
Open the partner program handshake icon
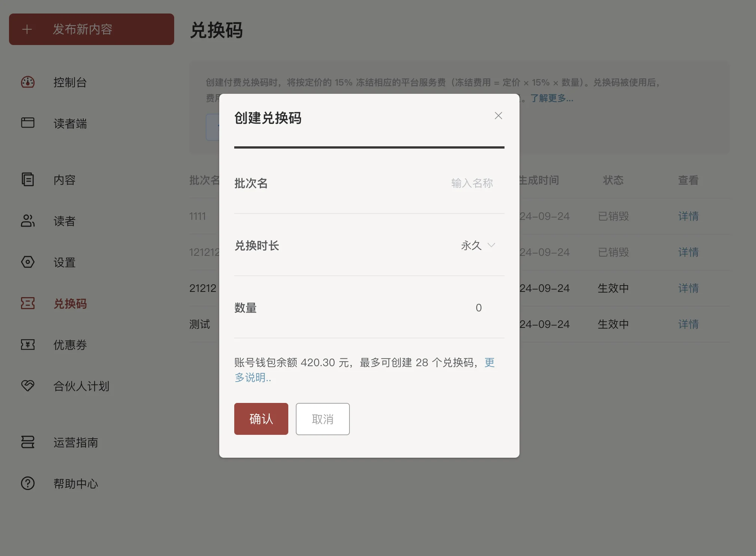click(28, 386)
